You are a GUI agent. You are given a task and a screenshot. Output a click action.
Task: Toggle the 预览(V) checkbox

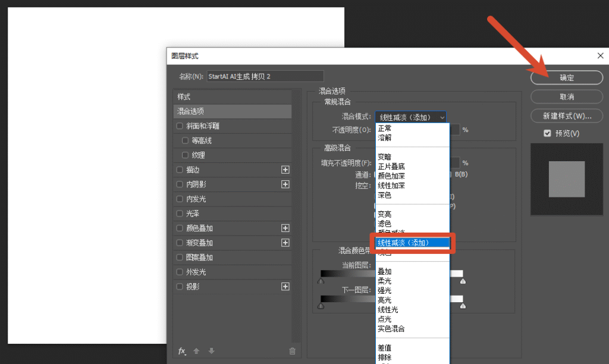(x=547, y=133)
